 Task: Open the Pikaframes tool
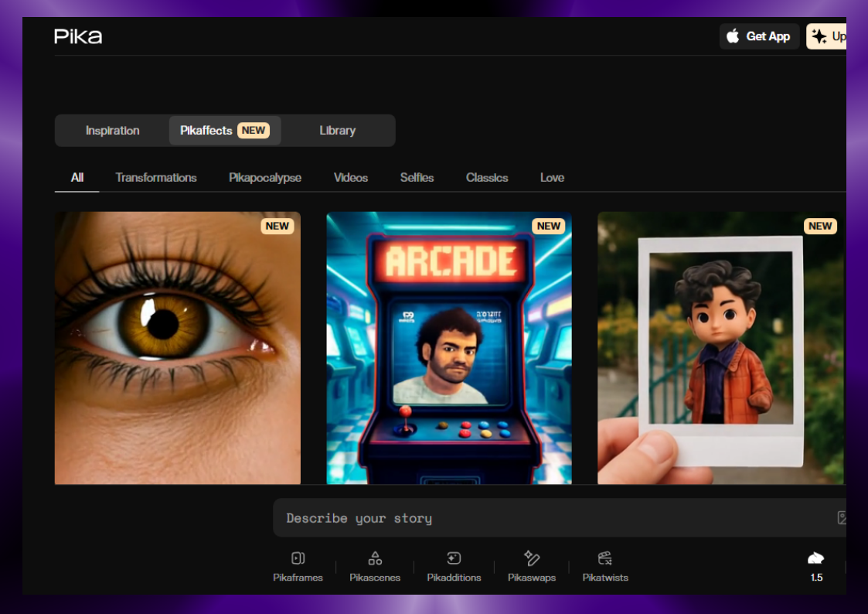click(298, 566)
